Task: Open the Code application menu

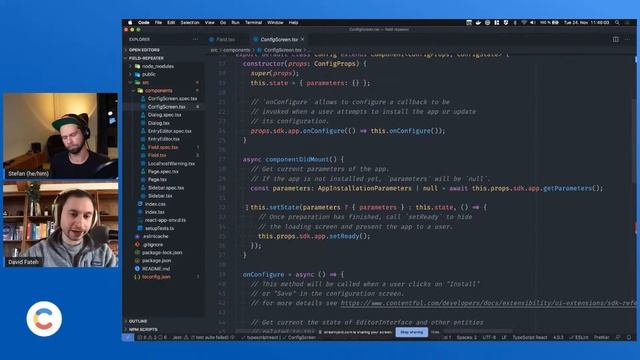Action: click(x=144, y=23)
